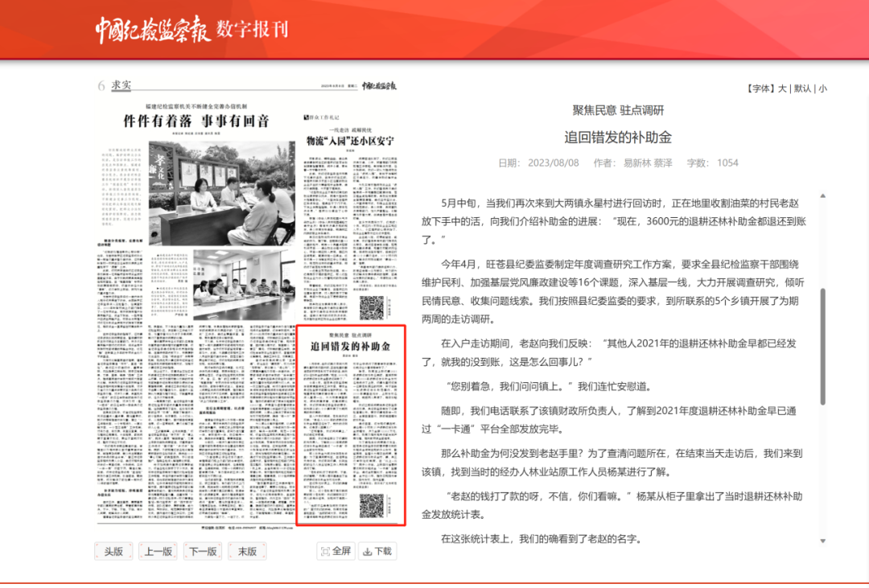The image size is (869, 588).
Task: Open the 件件有着落 事事有回音 headline article
Action: (196, 121)
